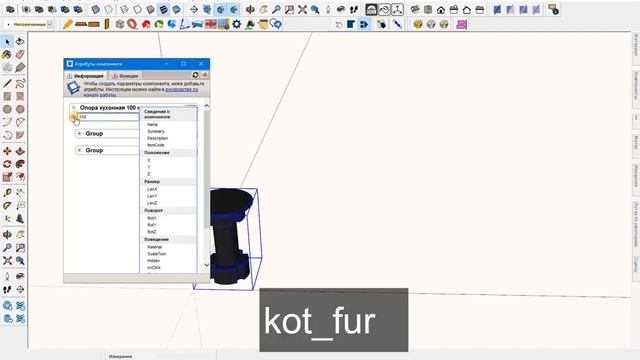Select the Polygon tool

(20, 109)
